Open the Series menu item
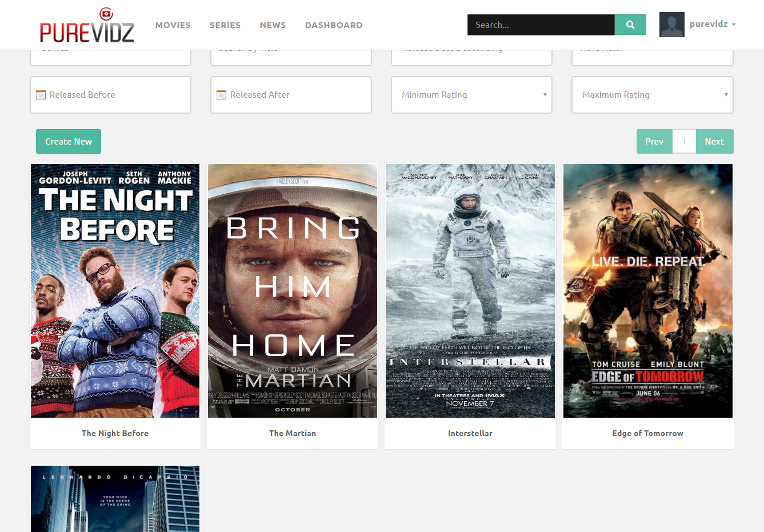 tap(225, 25)
